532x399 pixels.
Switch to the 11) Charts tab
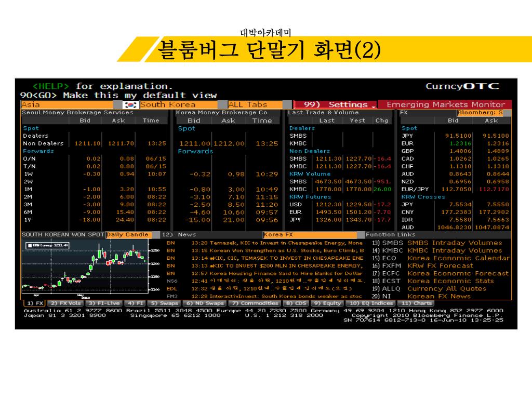click(417, 303)
